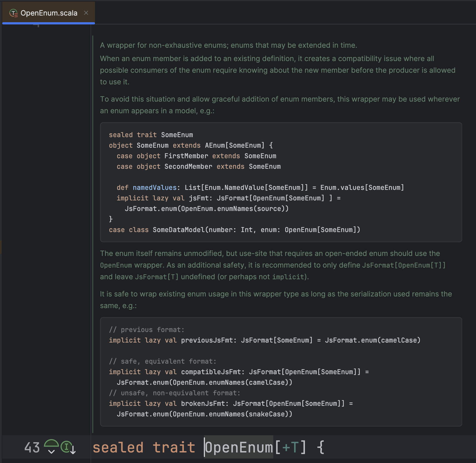Screen dimensions: 476x463
Task: Click the Scala trait file icon in tab
Action: 13,13
